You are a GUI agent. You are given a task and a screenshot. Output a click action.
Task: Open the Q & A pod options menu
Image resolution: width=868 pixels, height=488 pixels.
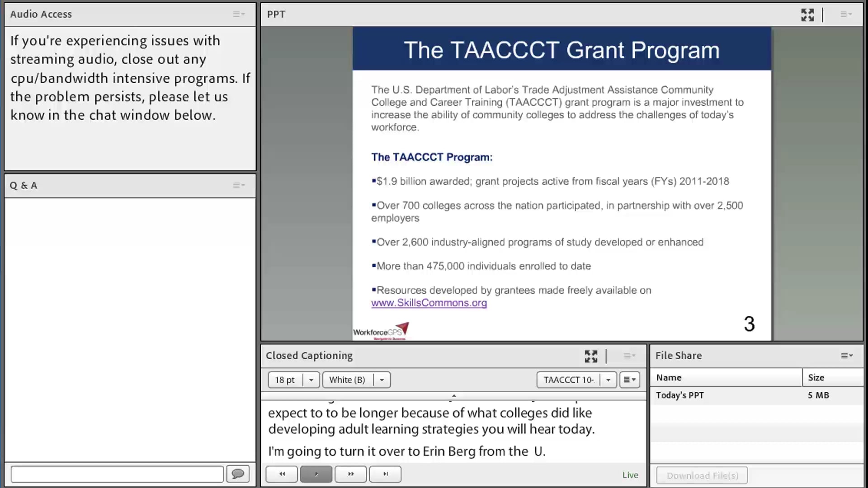click(239, 185)
